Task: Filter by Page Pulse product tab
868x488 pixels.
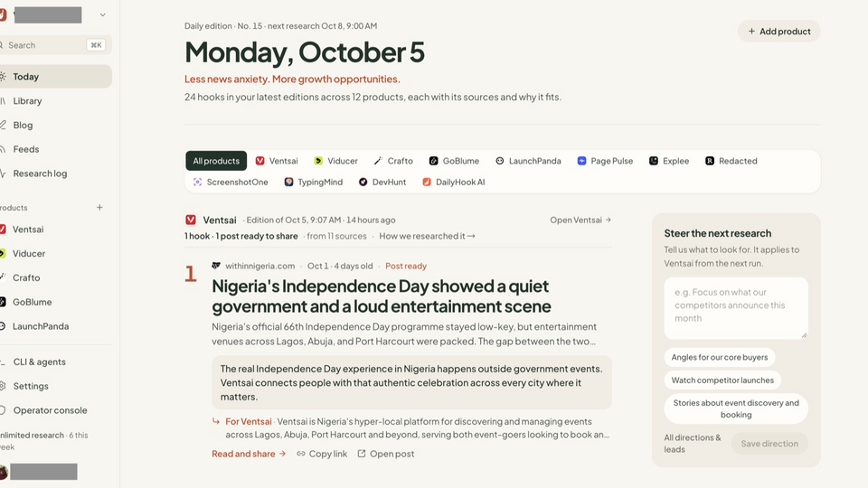Action: [605, 161]
